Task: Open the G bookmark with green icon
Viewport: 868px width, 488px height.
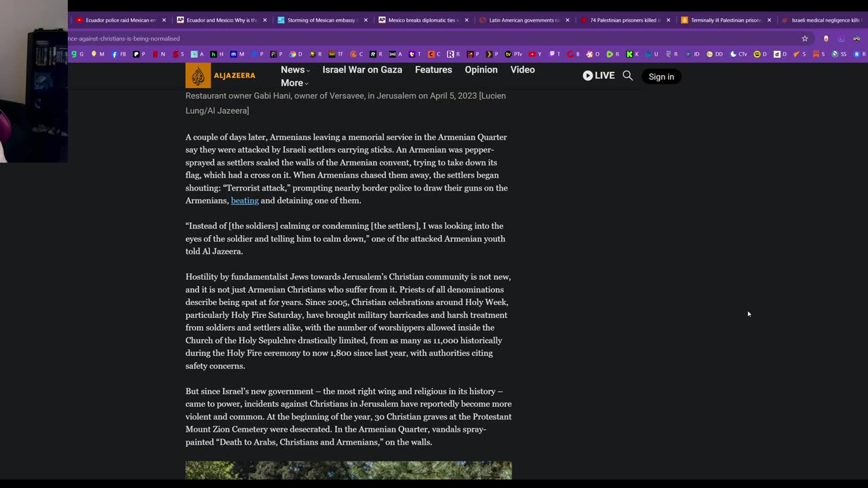Action: coord(77,54)
